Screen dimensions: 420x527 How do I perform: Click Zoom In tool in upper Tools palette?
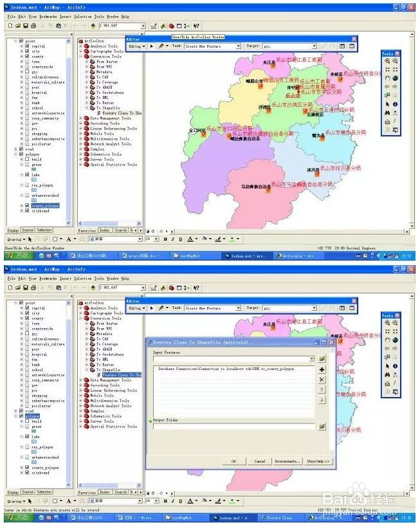[387, 61]
